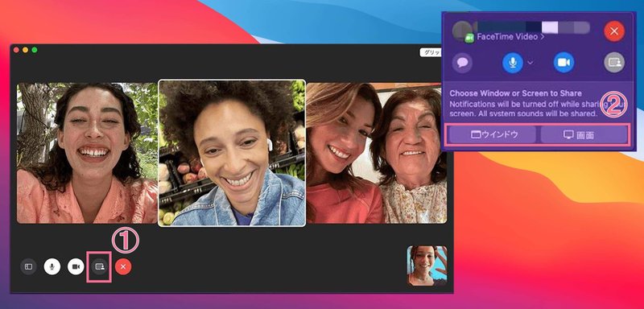Click the yellow minimize button of FaceTime window
The image size is (644, 309).
(26, 50)
